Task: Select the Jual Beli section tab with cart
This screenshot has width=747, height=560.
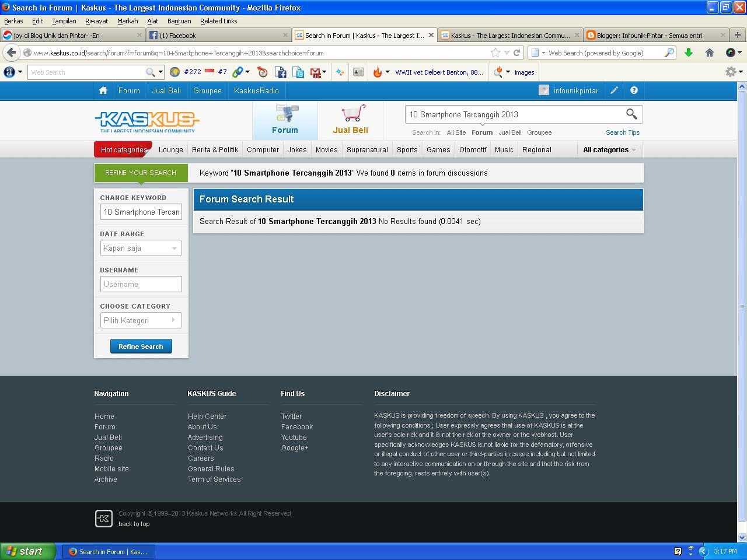Action: click(350, 120)
